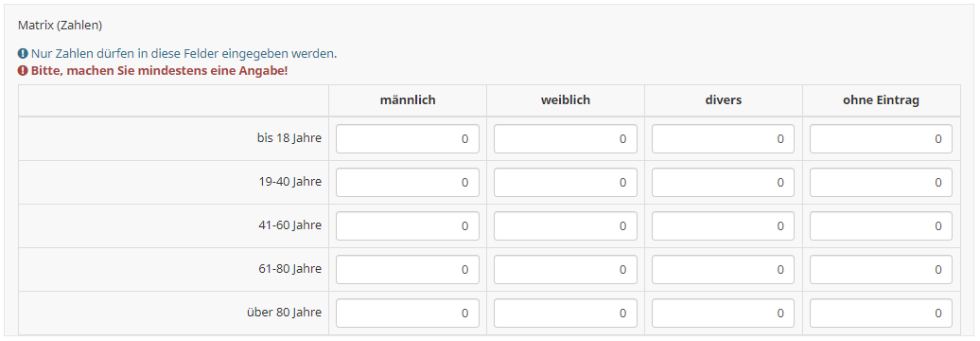Focus ohne Eintrag field for über 80 Jahre
Viewport: 980px width, 341px height.
(882, 313)
